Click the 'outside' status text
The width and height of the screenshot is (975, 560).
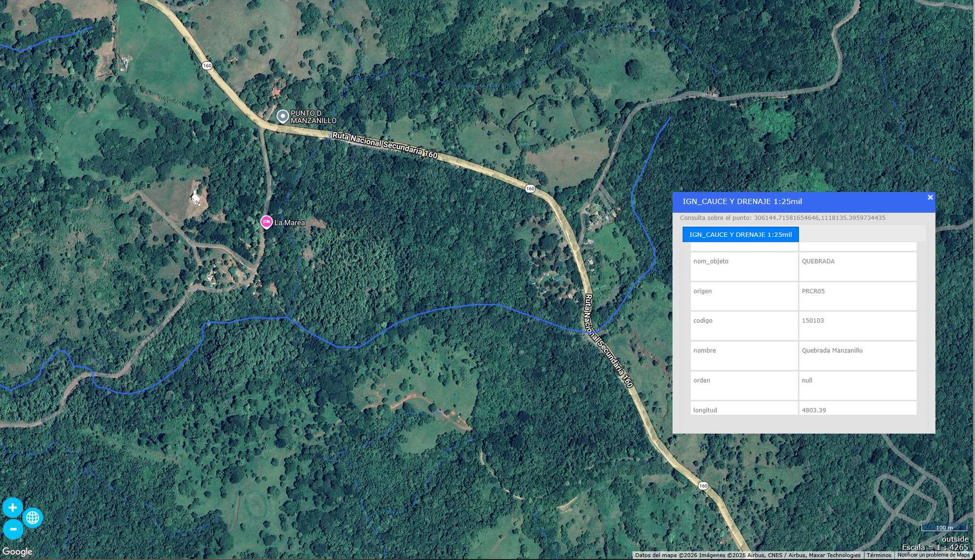pyautogui.click(x=955, y=539)
